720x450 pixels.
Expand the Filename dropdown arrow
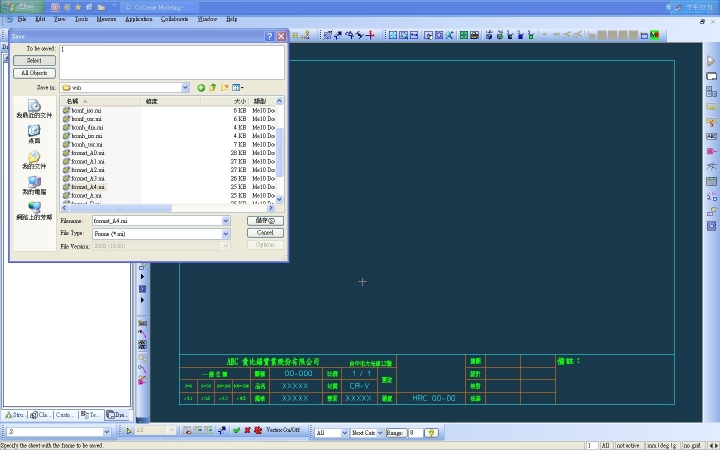[225, 221]
